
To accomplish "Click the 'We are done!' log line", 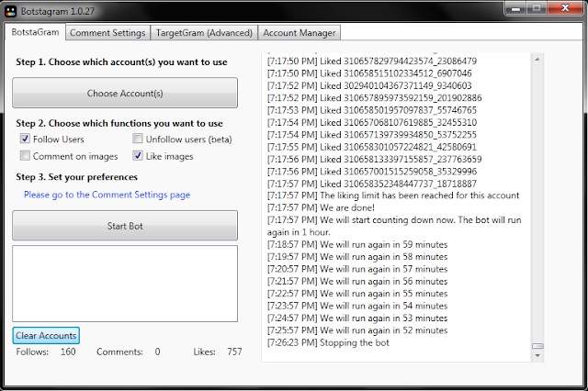I will tap(321, 207).
